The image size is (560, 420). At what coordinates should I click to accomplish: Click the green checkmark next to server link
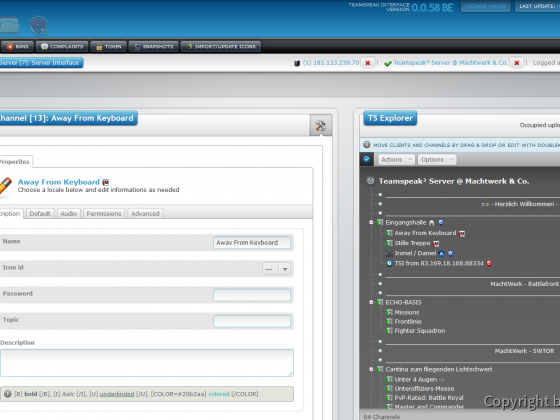click(x=388, y=64)
